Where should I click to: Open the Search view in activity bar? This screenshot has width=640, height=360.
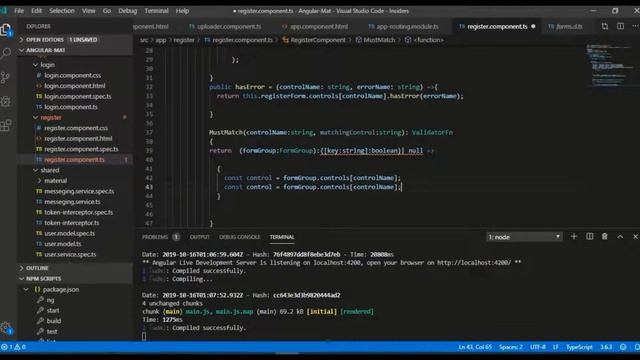click(6, 53)
